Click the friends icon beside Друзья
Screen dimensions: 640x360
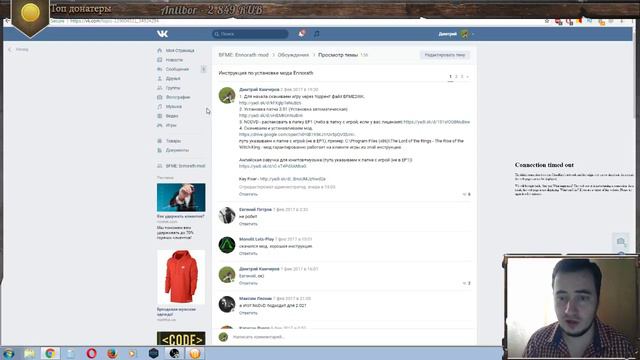coord(160,78)
